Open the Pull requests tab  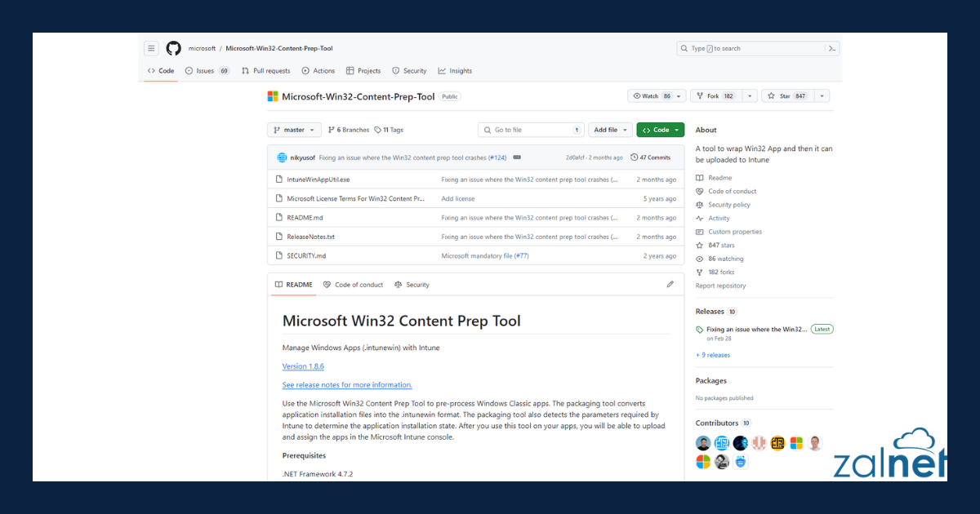coord(265,71)
